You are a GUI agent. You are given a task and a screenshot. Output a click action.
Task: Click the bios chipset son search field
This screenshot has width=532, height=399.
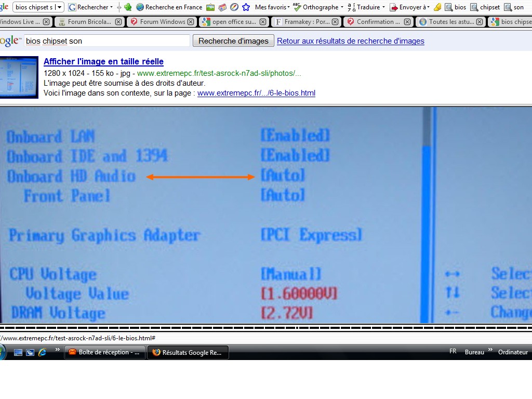click(107, 41)
